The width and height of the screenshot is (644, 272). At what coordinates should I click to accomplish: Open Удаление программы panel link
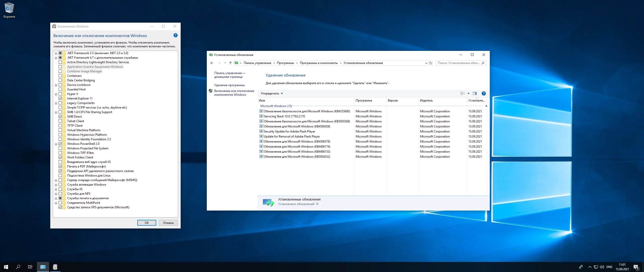(x=228, y=85)
